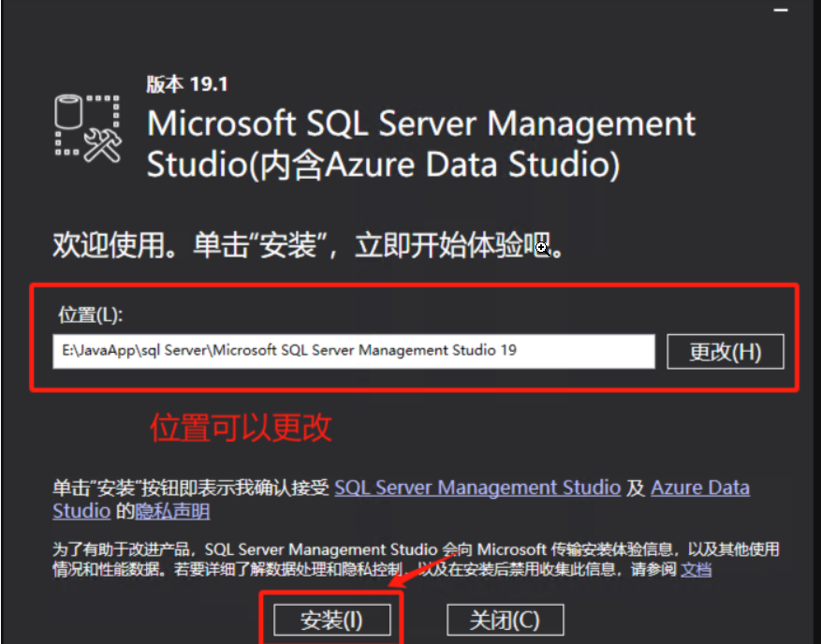
Task: Open the 隐私声明 privacy statement link
Action: click(x=172, y=511)
